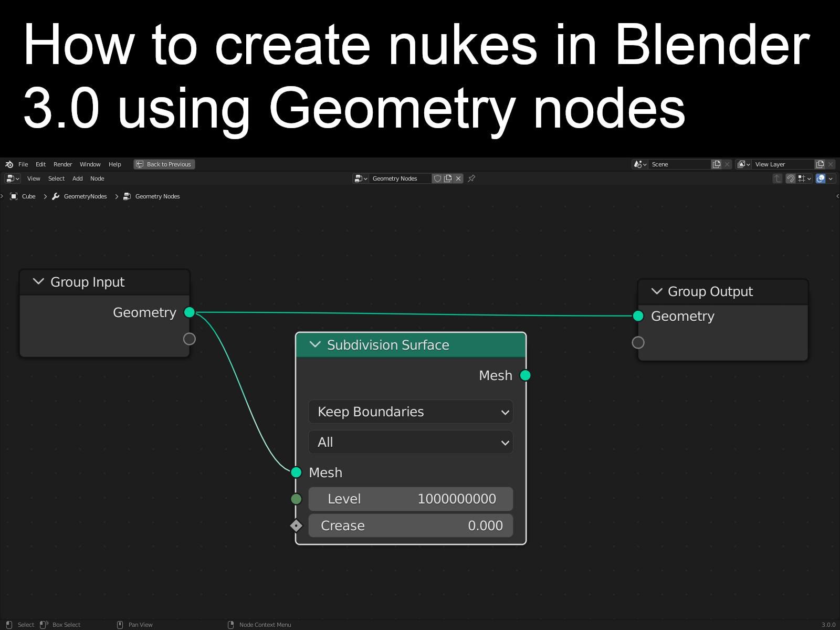Open the overlay options dropdown arrow
This screenshot has width=840, height=630.
(831, 178)
